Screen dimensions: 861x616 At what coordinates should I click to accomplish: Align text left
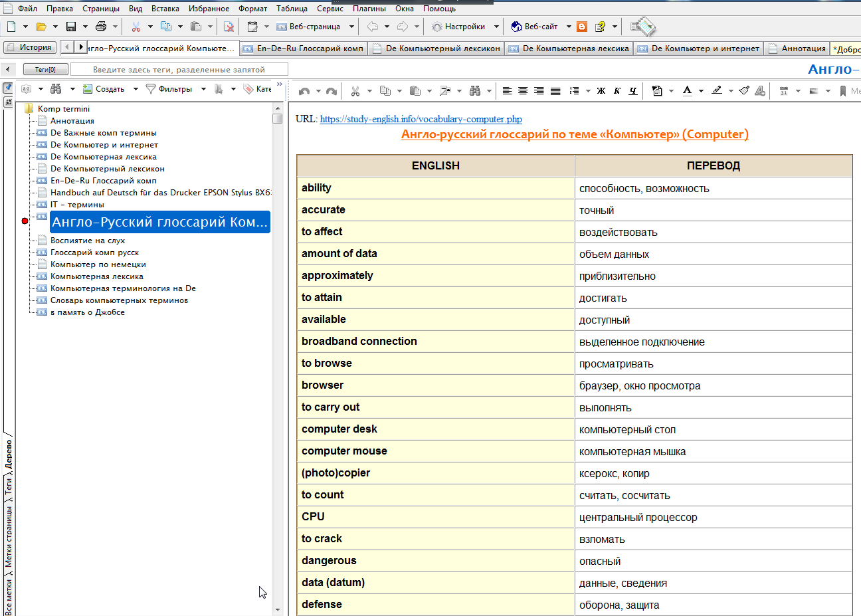pyautogui.click(x=507, y=91)
